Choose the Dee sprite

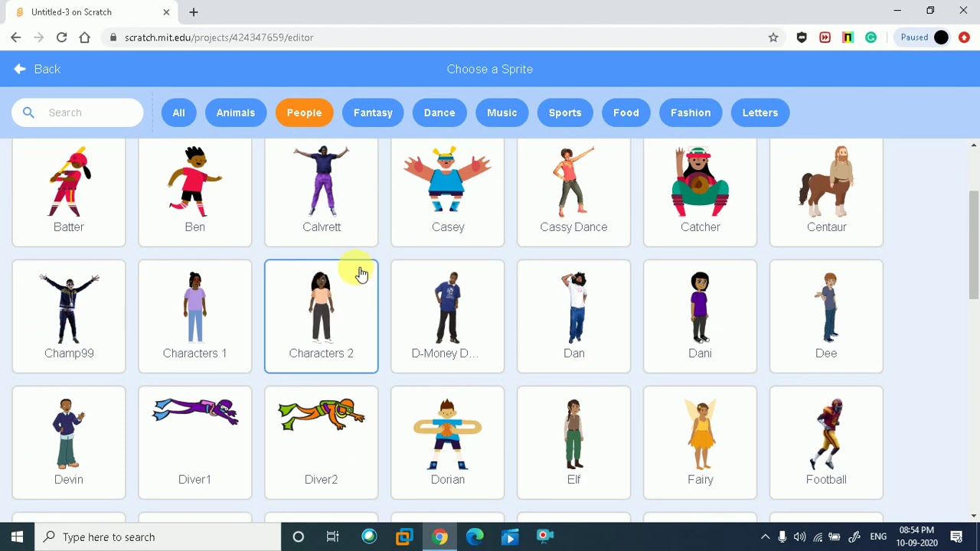826,316
